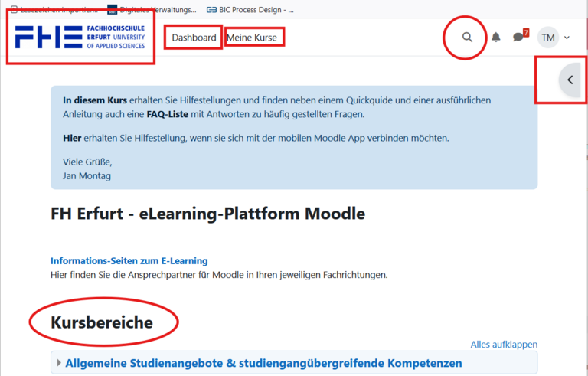Open the messages speech bubble icon
The image size is (588, 376).
(x=518, y=38)
